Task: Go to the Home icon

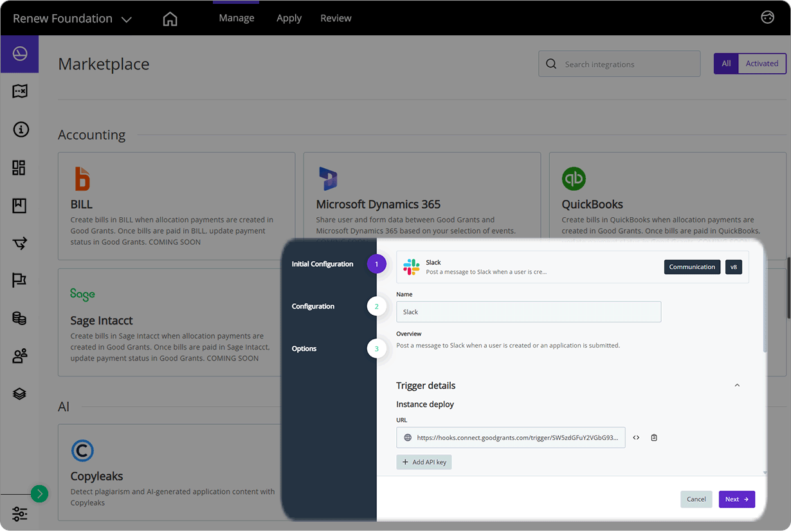Action: click(x=170, y=19)
